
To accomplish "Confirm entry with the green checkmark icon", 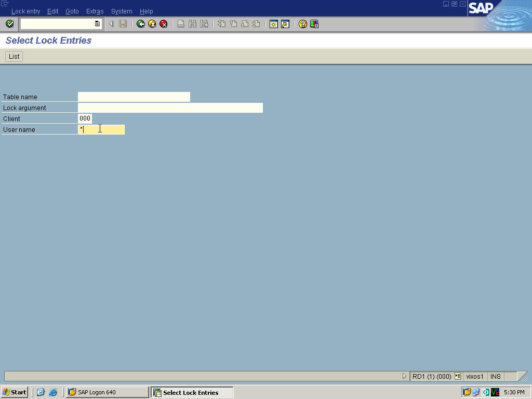I will pyautogui.click(x=9, y=23).
